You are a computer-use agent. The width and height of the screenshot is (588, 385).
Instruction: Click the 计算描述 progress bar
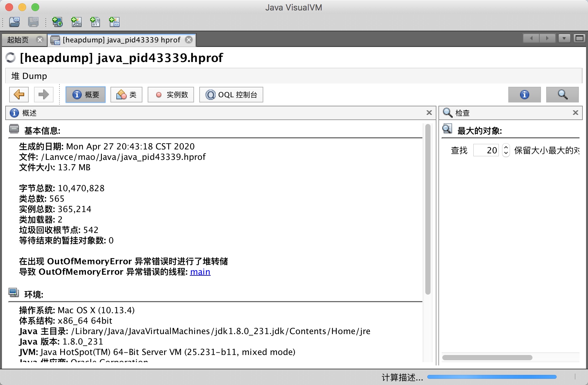pyautogui.click(x=492, y=377)
